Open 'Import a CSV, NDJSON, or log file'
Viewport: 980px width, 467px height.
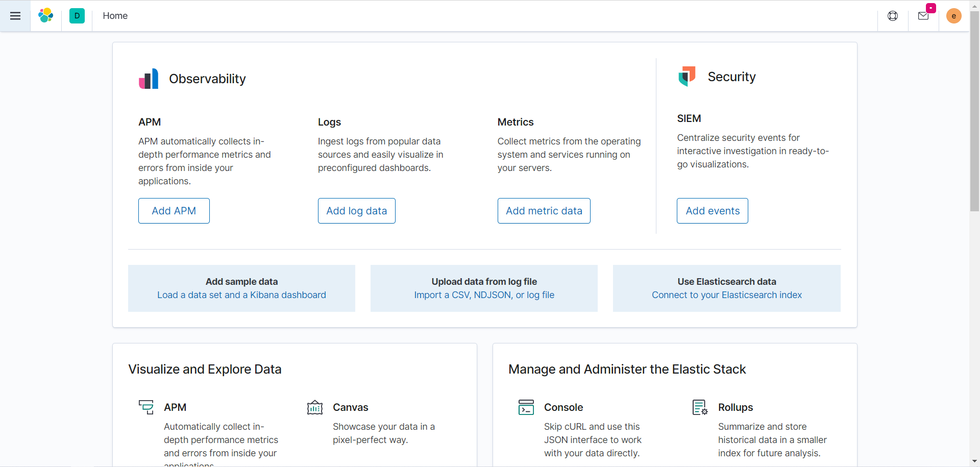(484, 295)
